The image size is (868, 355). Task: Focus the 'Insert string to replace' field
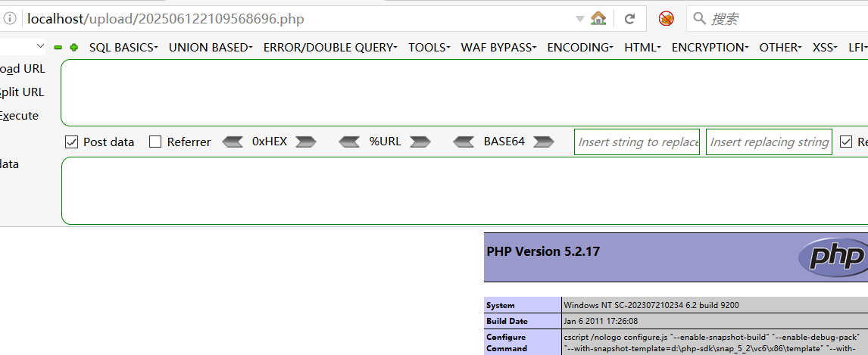click(x=637, y=142)
